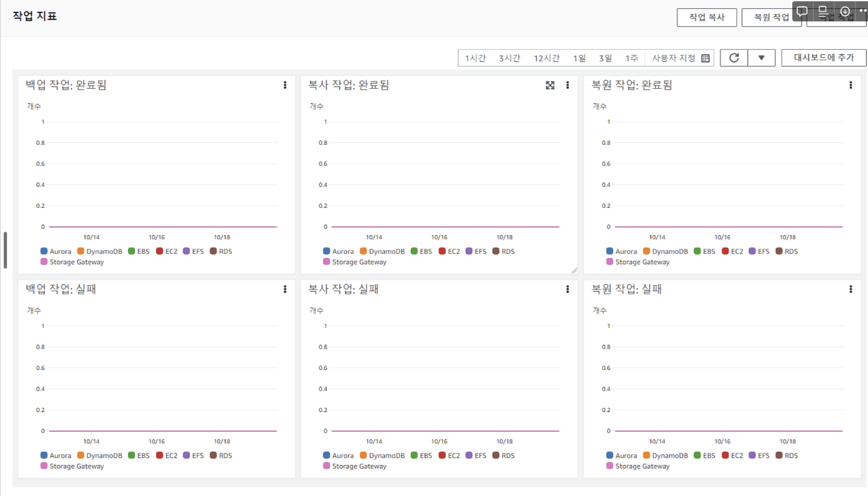Select the 12시간 time range
Screen dimensions: 868x496
546,58
